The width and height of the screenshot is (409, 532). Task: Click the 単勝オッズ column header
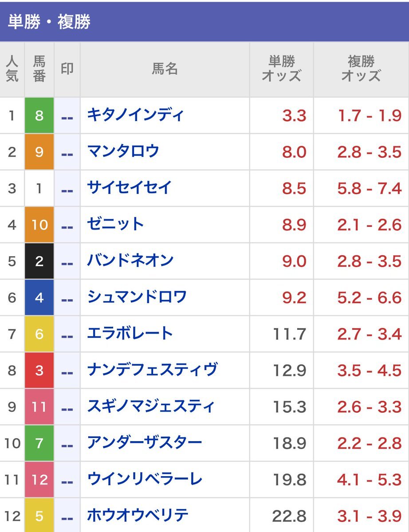[x=281, y=69]
